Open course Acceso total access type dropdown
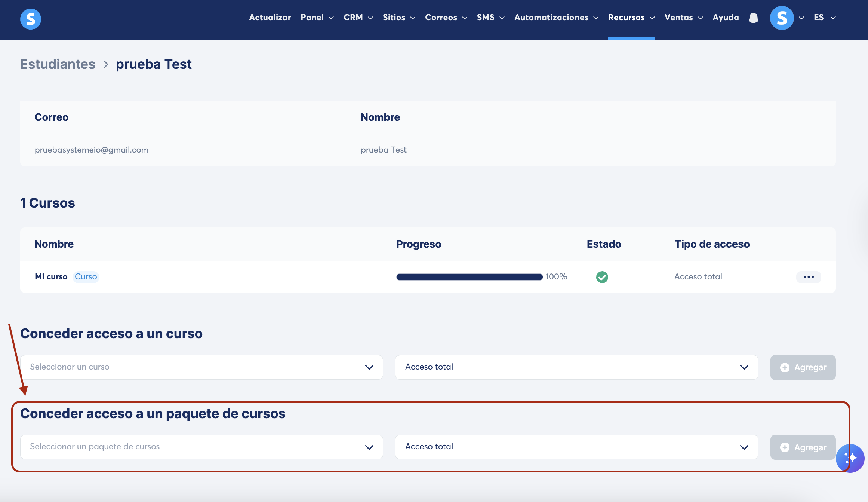Viewport: 868px width, 502px height. point(576,367)
